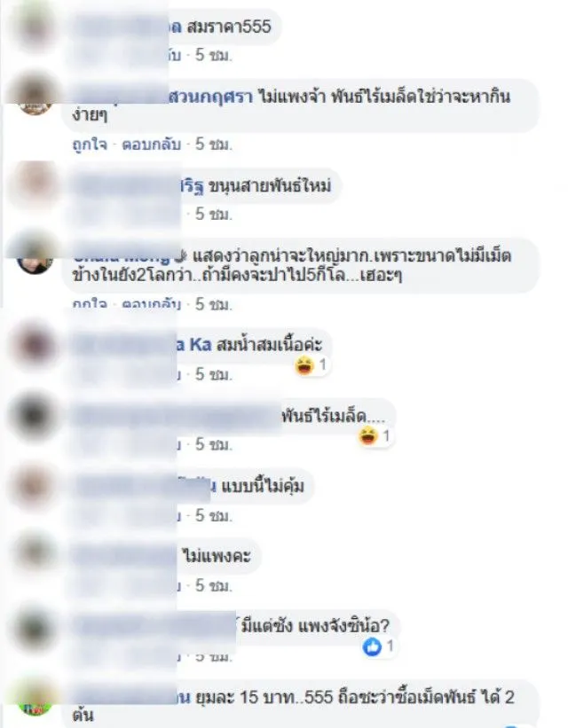The height and width of the screenshot is (728, 568).
Task: Open avatar beside แบบนี้ไม่คุ้ม comment
Action: point(35,486)
